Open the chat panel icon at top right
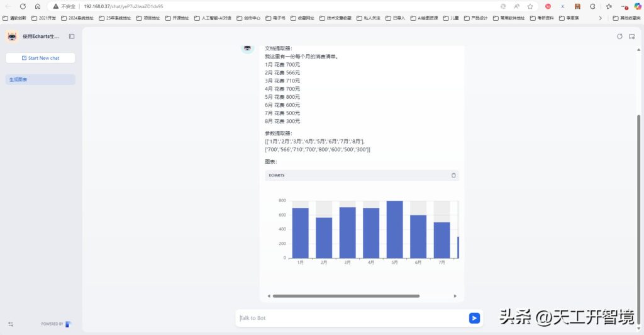 pos(631,37)
